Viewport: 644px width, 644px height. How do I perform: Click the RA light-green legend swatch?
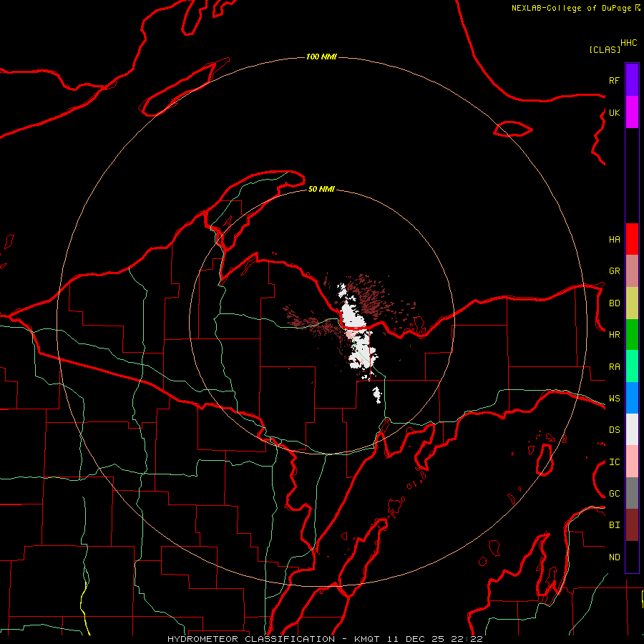(x=632, y=366)
